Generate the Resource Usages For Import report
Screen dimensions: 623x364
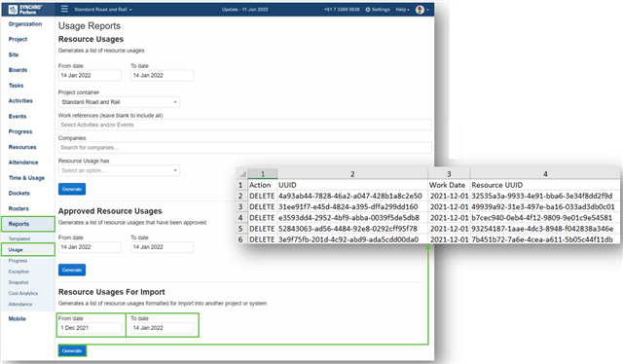(x=72, y=351)
